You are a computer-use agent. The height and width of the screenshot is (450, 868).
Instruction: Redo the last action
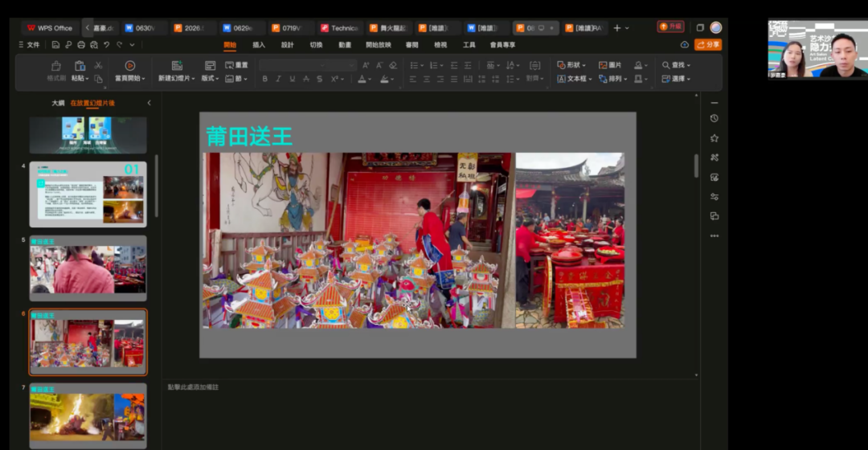click(119, 45)
